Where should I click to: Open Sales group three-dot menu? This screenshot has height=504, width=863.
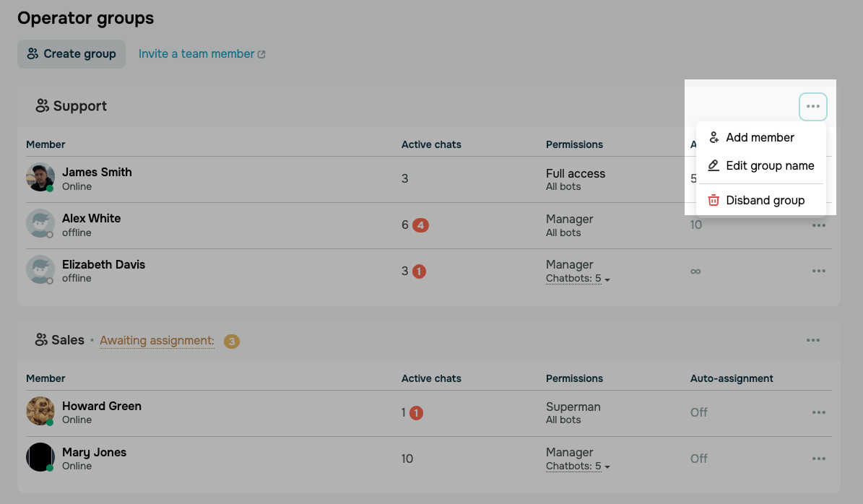[813, 341]
